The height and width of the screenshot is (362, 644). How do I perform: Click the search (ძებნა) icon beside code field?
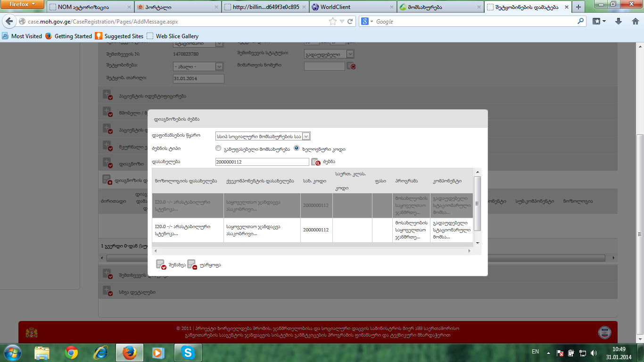[315, 162]
